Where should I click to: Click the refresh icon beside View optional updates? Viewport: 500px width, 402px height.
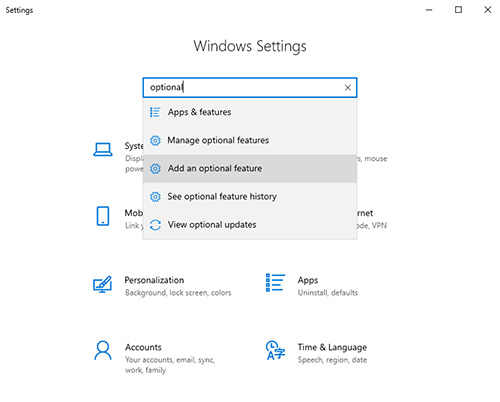click(x=155, y=225)
